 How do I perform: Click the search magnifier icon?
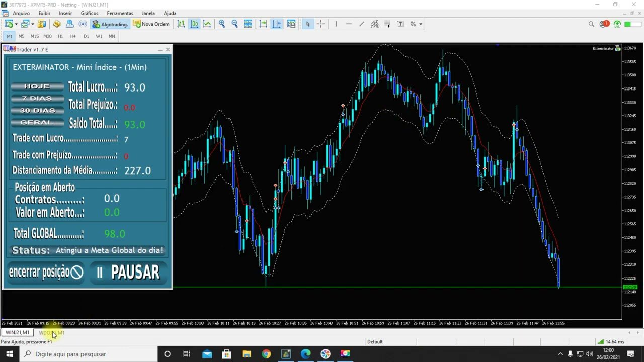click(x=592, y=24)
